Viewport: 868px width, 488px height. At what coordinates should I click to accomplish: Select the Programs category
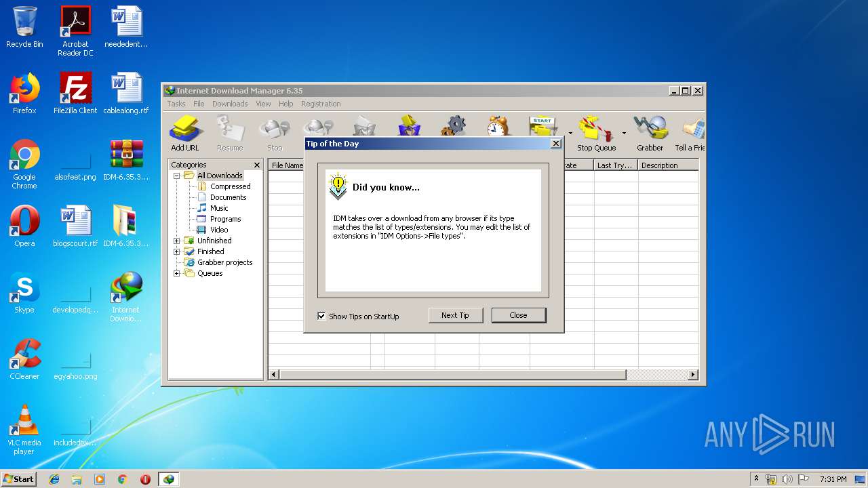[225, 219]
